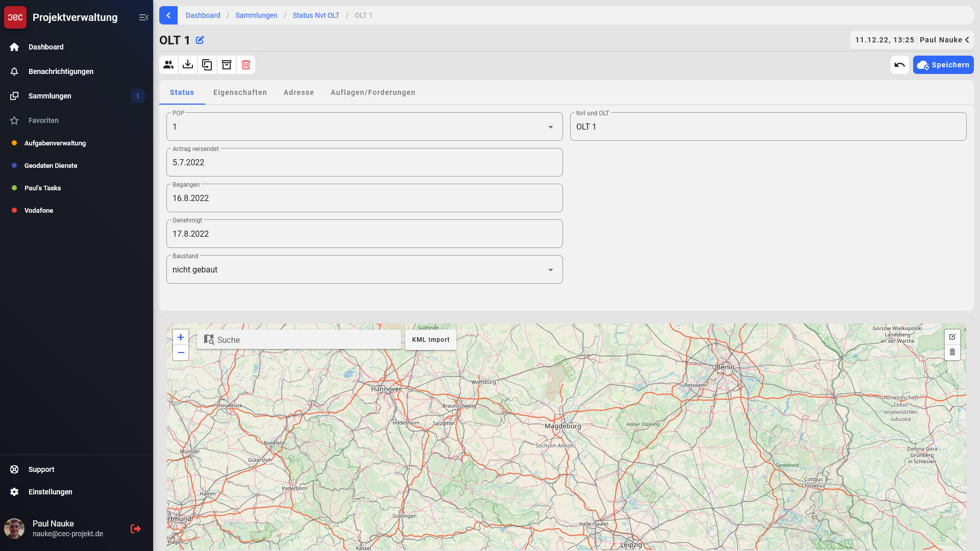Click the map search field
The height and width of the screenshot is (551, 980).
(301, 339)
